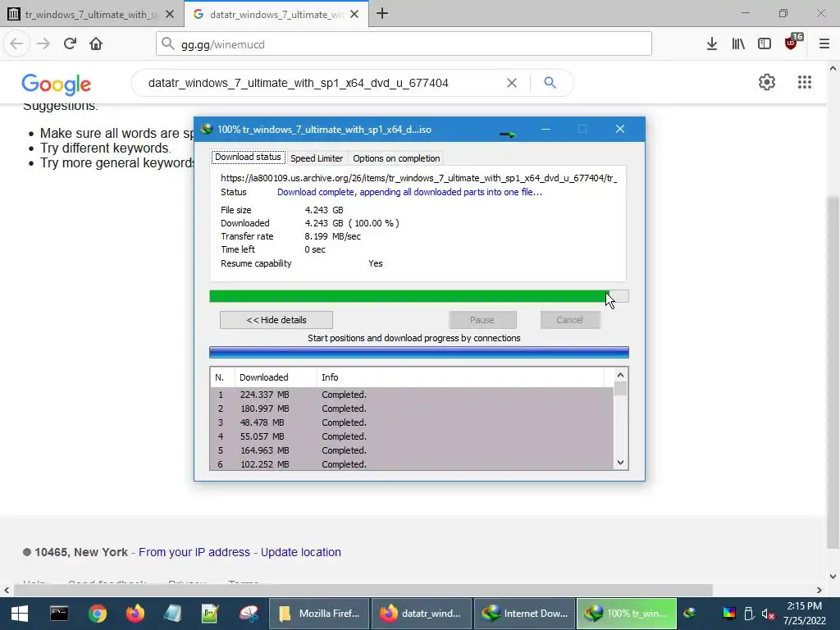Click the page scroll-down arrow
840x630 pixels.
coord(833,577)
